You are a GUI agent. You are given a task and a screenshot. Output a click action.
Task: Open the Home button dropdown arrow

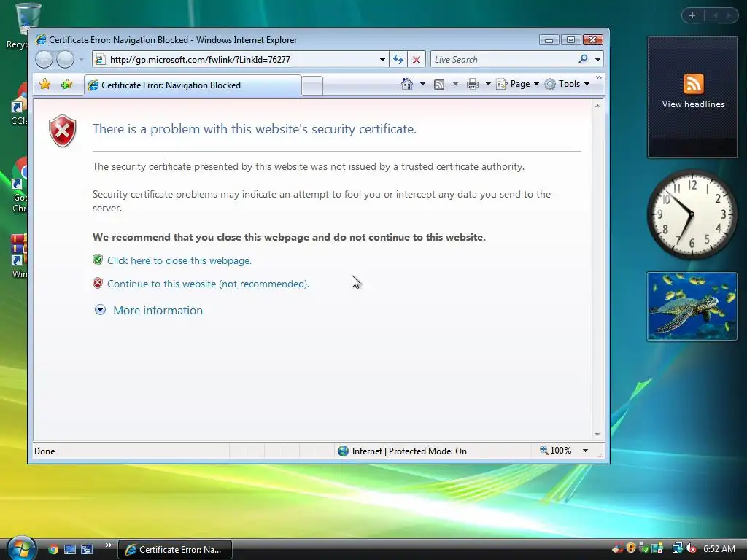pyautogui.click(x=422, y=85)
